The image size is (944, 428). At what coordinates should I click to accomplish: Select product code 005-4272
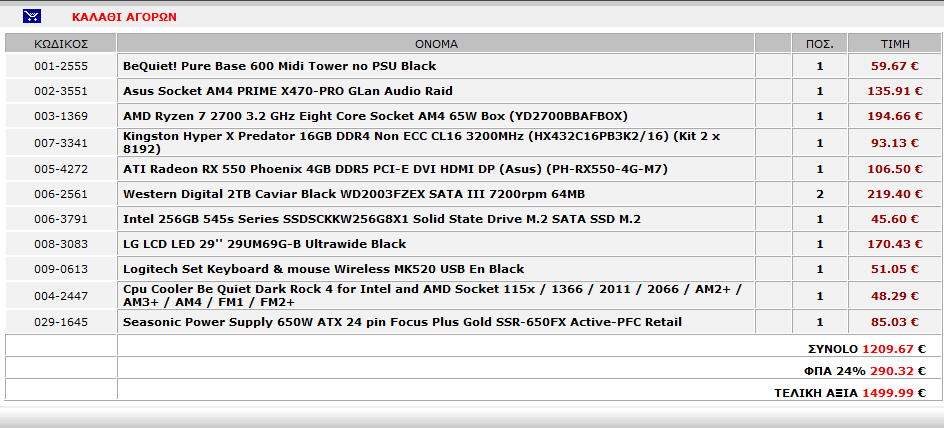pos(61,170)
